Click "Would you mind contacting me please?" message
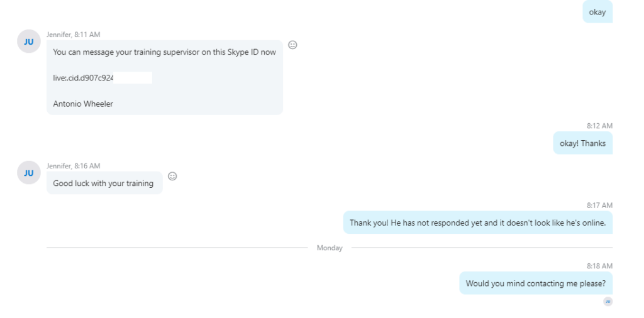Screen dimensions: 644x318 click(536, 283)
